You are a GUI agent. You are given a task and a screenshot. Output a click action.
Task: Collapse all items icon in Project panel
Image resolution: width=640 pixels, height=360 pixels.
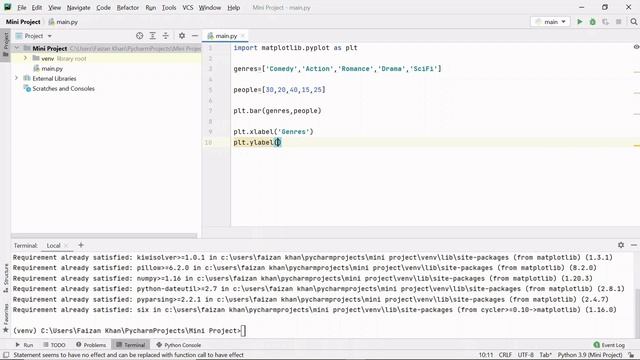[x=166, y=36]
